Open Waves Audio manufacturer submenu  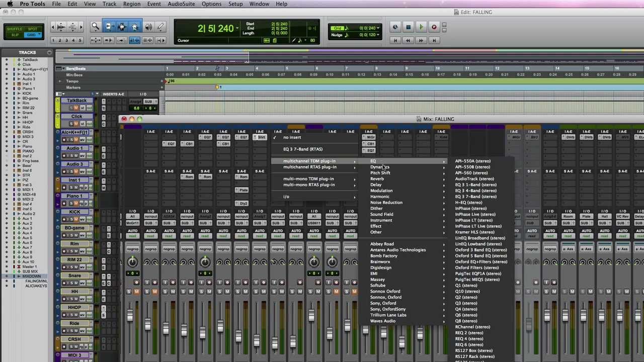click(408, 321)
